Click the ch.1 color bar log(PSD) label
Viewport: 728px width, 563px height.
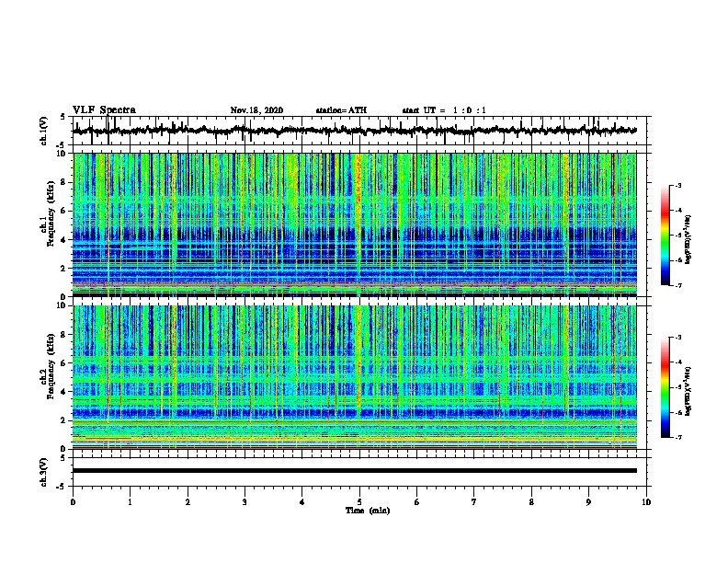point(688,239)
